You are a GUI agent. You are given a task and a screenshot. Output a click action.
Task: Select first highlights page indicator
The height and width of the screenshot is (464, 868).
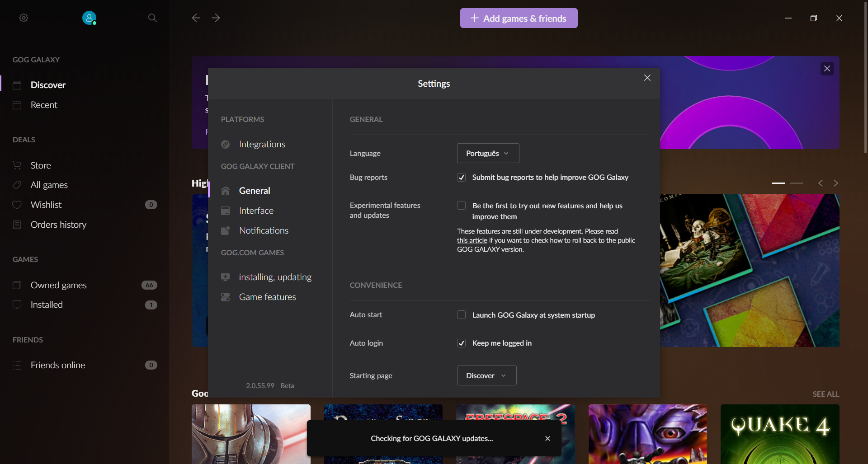[778, 183]
